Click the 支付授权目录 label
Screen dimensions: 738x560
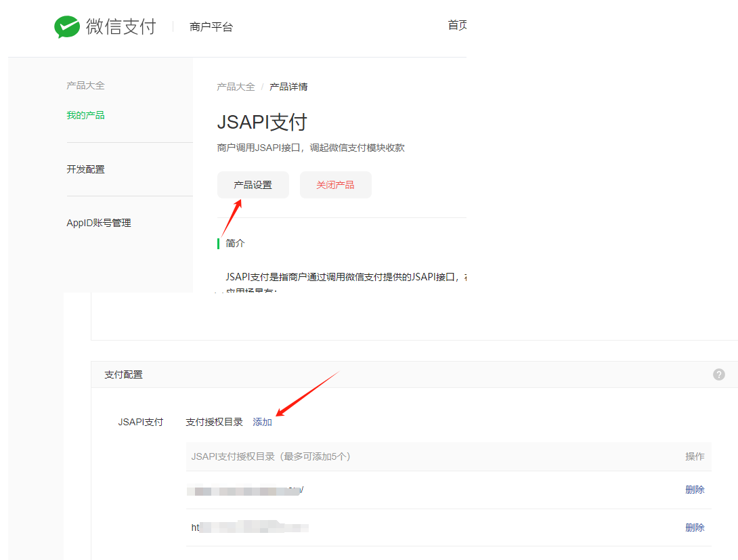click(214, 422)
